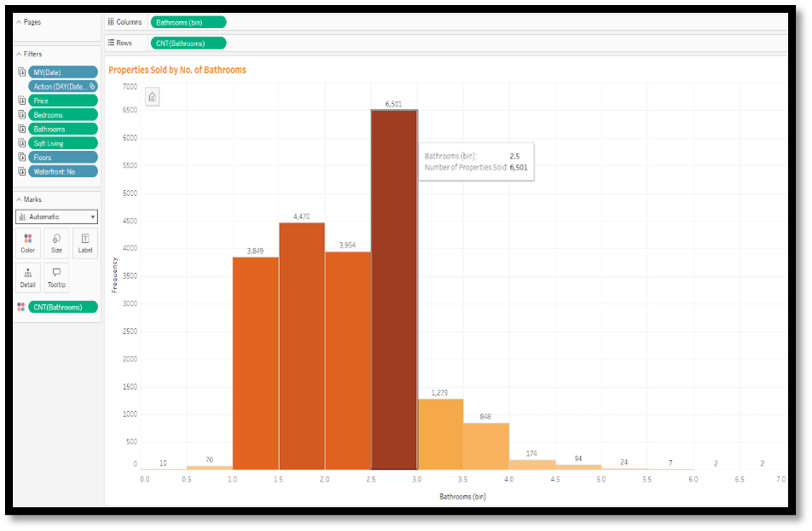This screenshot has height=531, width=812.
Task: Collapse the Filters shelf
Action: [x=19, y=54]
